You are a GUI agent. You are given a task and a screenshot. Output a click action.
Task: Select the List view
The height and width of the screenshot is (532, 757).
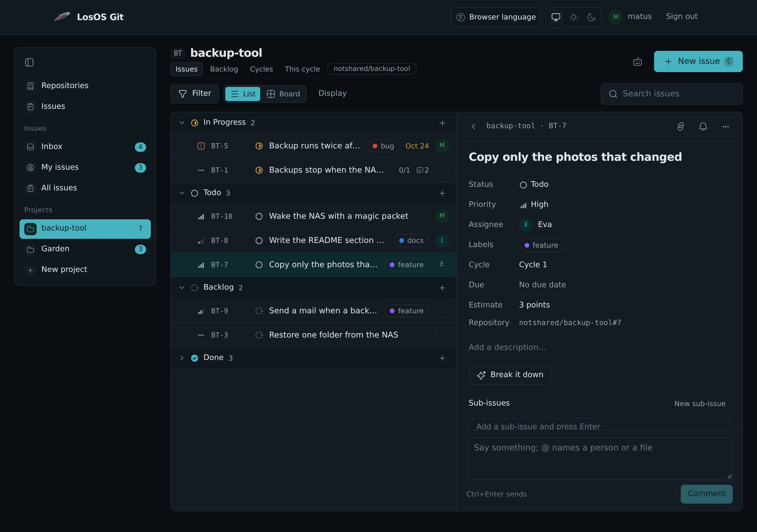tap(243, 94)
